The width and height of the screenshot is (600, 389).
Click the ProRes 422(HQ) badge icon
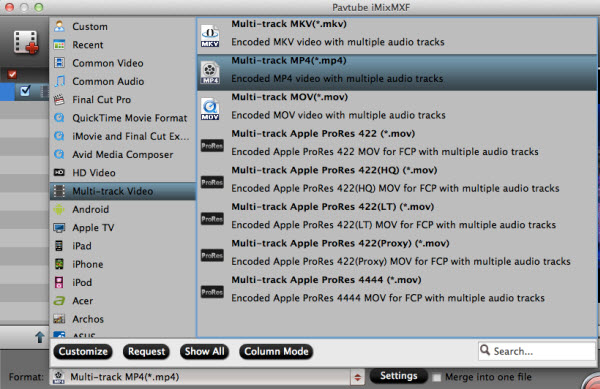(212, 182)
